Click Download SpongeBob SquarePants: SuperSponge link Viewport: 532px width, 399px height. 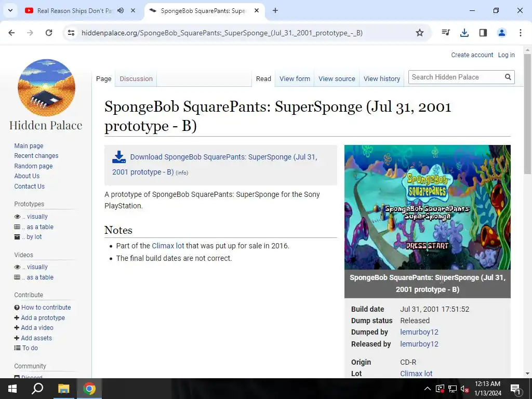click(215, 165)
